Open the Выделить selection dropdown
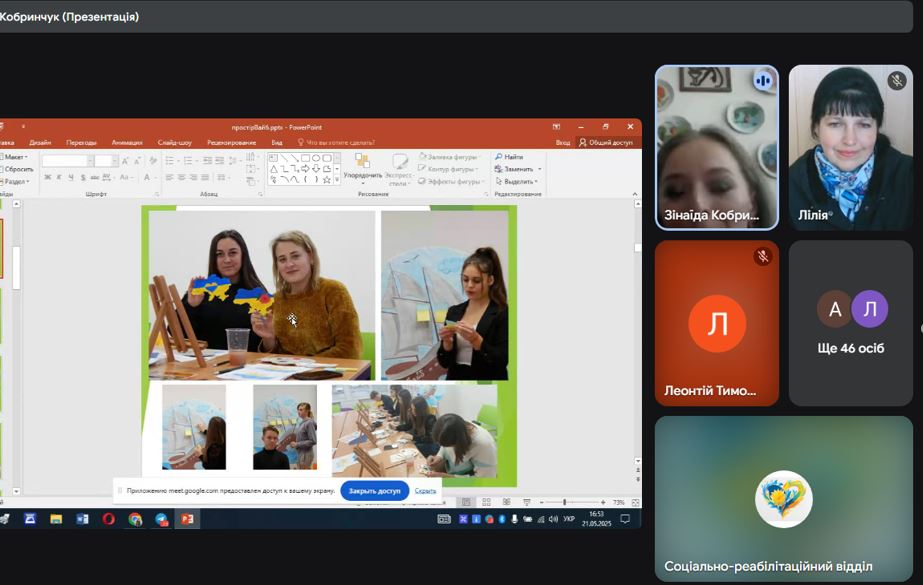The image size is (923, 585). tap(516, 181)
